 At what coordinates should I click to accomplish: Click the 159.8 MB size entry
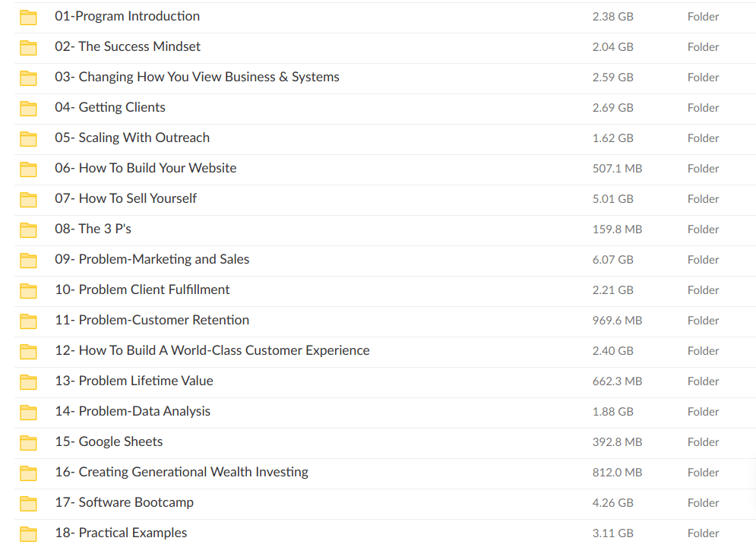coord(617,229)
